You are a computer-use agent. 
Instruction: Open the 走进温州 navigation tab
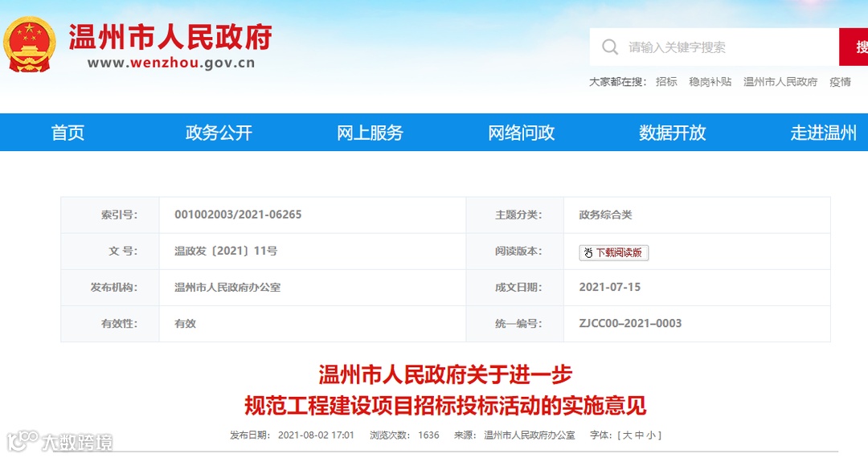click(x=823, y=133)
